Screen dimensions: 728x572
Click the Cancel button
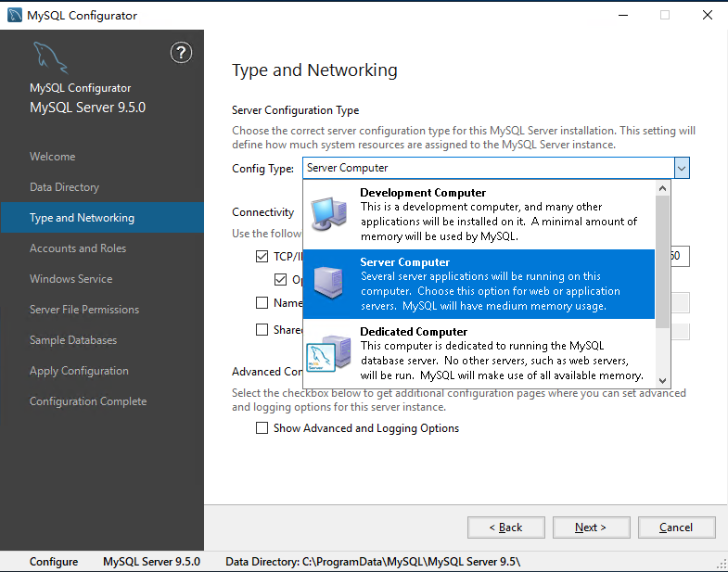676,528
